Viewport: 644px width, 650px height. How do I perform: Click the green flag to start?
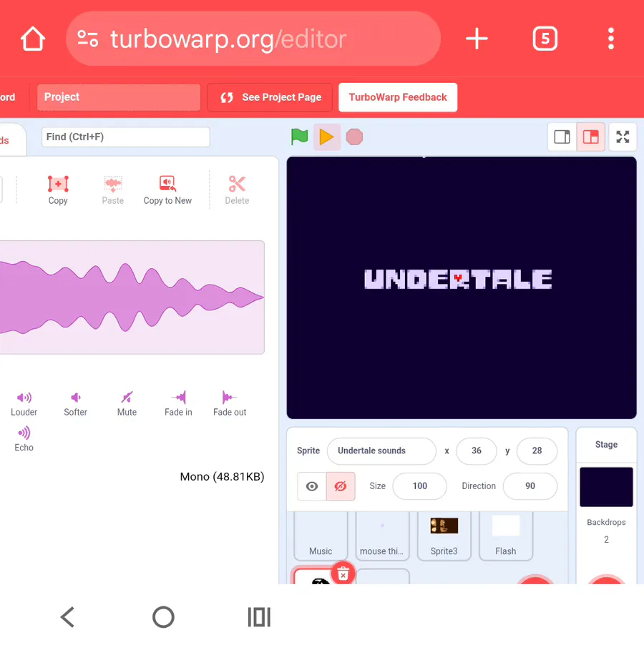[299, 137]
